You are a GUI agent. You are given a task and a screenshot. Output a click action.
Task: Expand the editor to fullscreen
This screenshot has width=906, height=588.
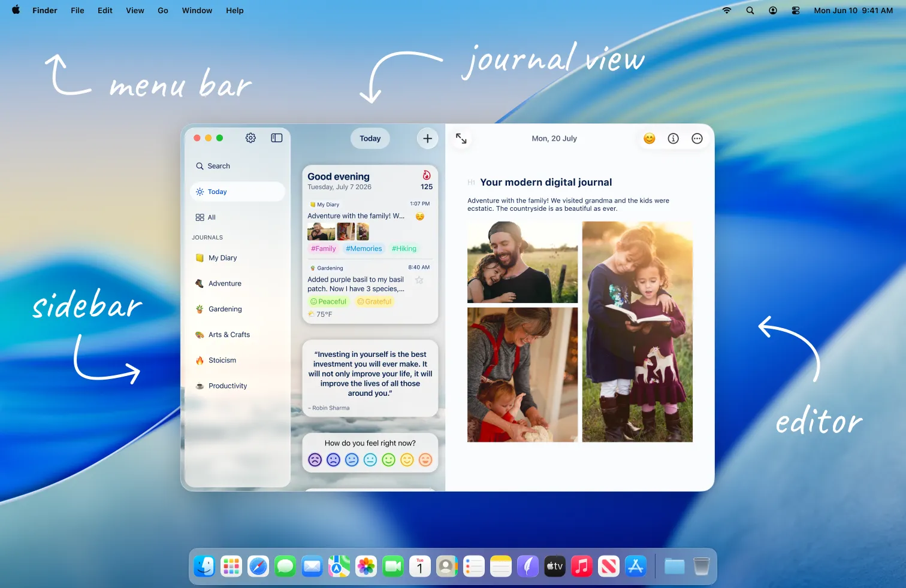461,138
